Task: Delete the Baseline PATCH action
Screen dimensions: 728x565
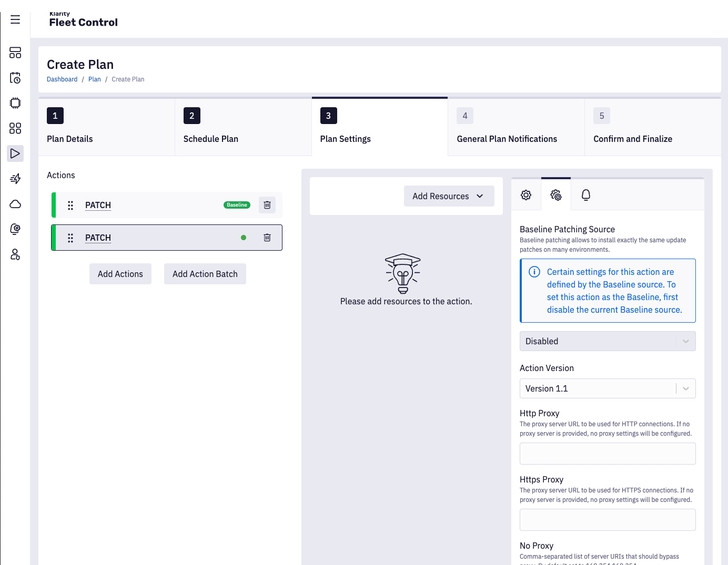Action: [267, 205]
